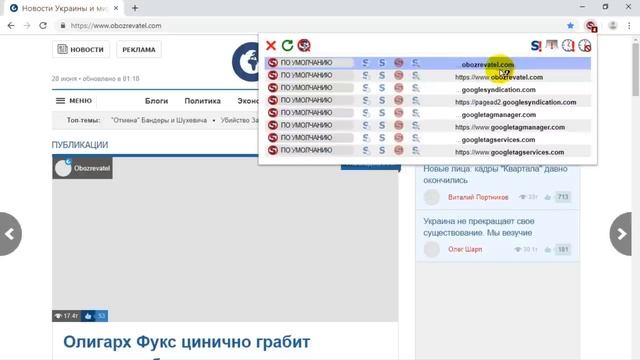The height and width of the screenshot is (360, 640).
Task: Set ...googlesyndication.com to Temporarily Trusted
Action: pos(366,88)
